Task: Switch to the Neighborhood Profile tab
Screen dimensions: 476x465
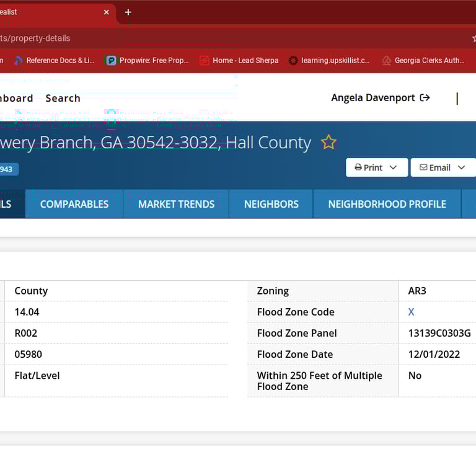Action: [x=387, y=204]
